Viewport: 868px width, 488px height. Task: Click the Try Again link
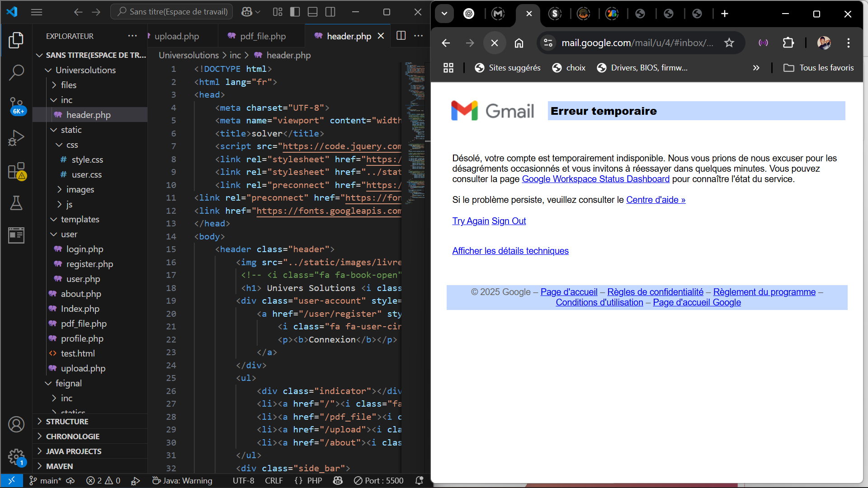pyautogui.click(x=470, y=221)
